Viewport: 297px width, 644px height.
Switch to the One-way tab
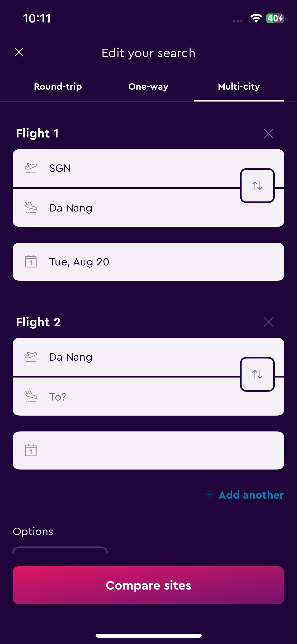[x=148, y=86]
